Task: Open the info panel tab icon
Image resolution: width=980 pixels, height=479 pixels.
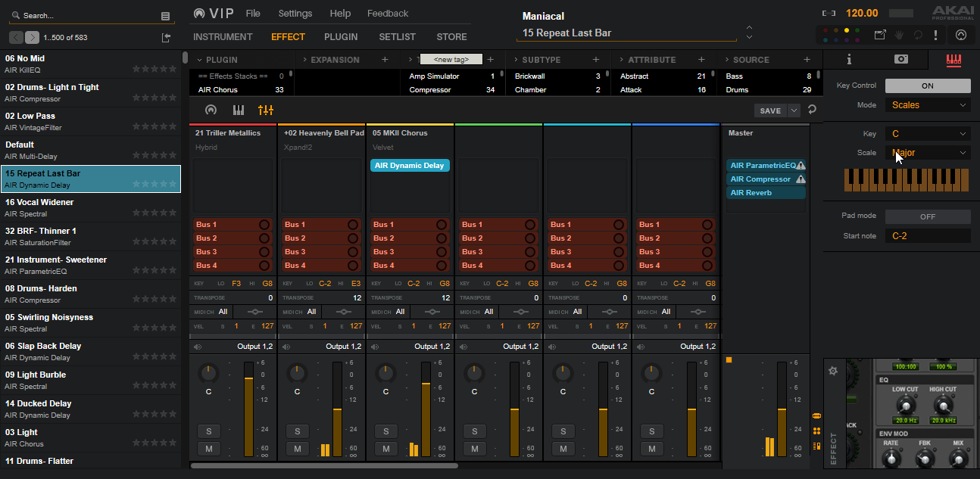Action: (849, 59)
